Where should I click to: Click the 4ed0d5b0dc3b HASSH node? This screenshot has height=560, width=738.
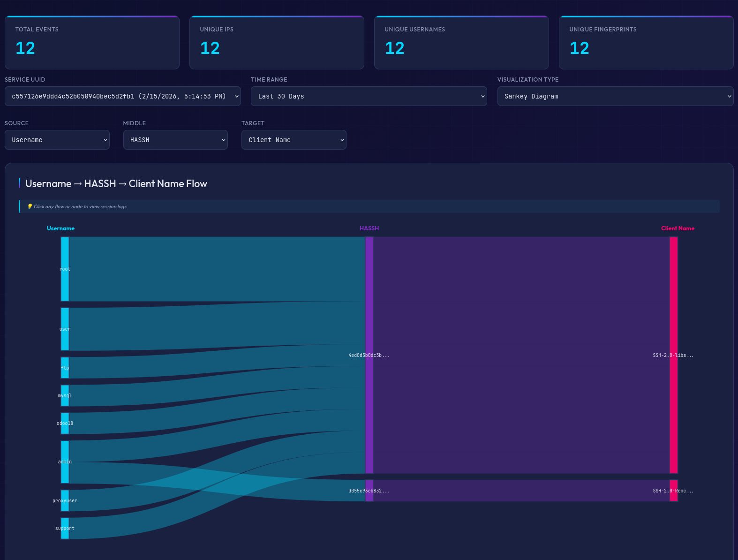(369, 355)
